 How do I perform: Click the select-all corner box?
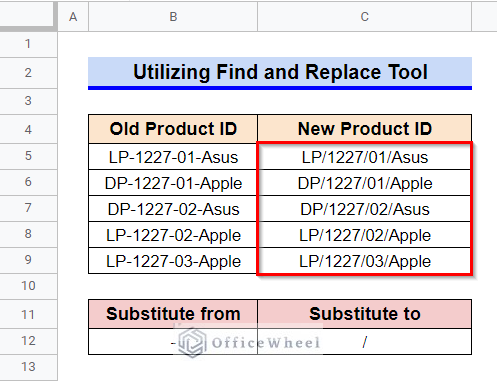point(28,15)
